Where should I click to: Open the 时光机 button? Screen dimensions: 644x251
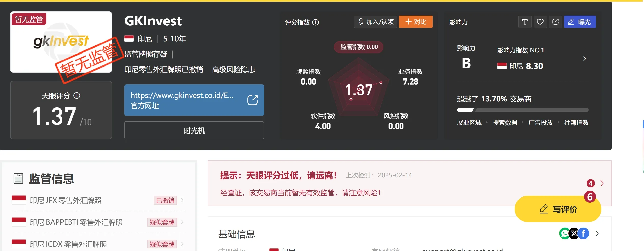coord(194,130)
